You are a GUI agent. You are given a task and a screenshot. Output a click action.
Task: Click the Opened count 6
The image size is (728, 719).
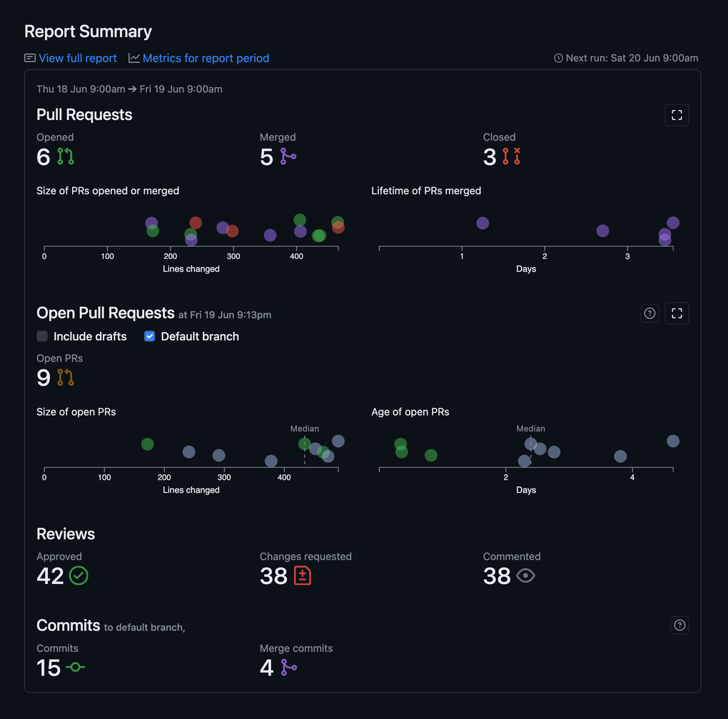[x=43, y=157]
